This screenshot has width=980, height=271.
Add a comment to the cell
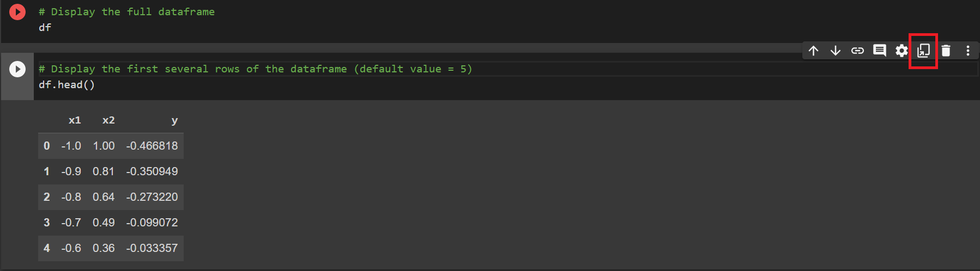pos(879,51)
